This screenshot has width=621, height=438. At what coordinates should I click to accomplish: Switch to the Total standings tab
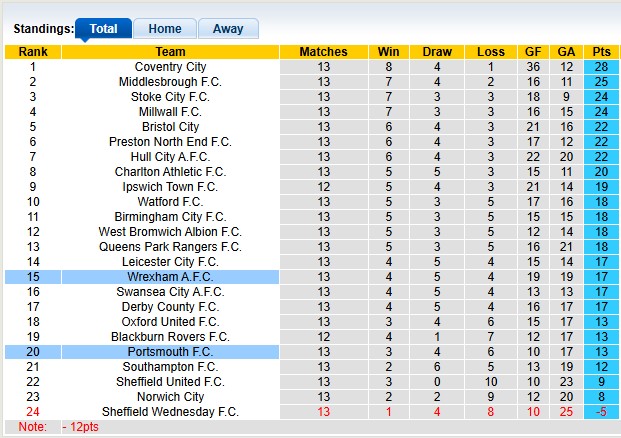point(103,29)
